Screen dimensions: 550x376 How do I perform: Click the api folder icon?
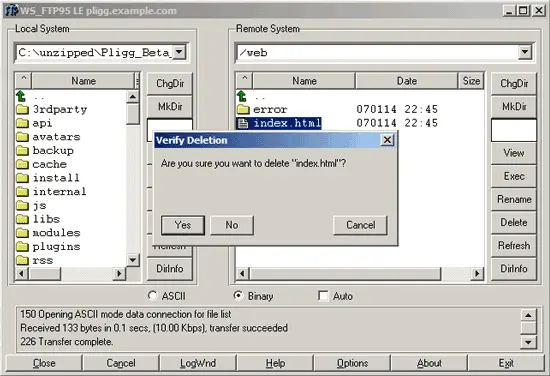pyautogui.click(x=22, y=123)
